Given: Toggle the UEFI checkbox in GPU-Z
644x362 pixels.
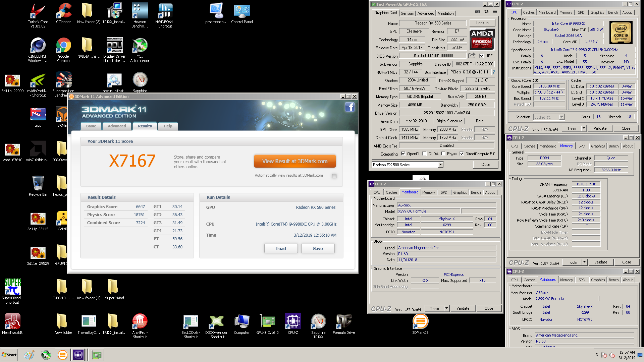Looking at the screenshot, I should [481, 56].
